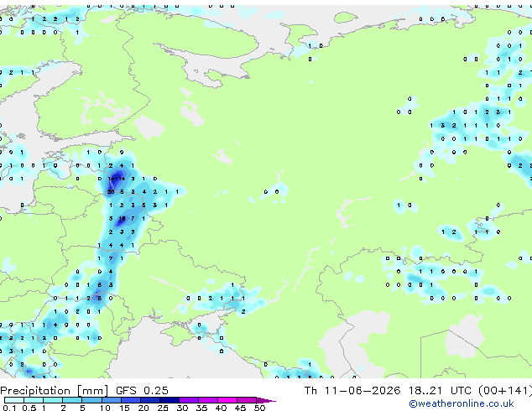Click the '18..21 UTC' time range text

440,391
